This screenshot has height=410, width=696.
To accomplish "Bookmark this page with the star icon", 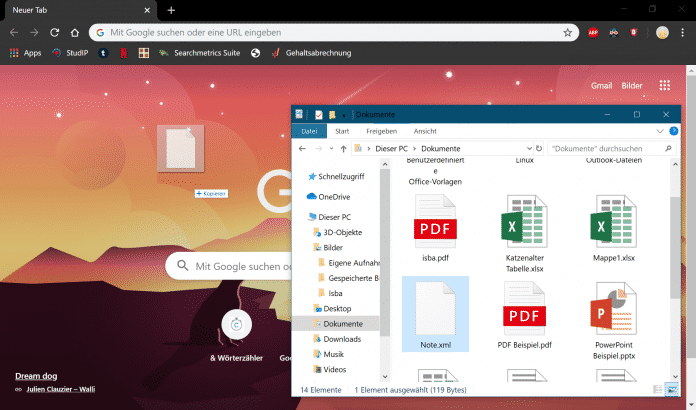I will (568, 32).
